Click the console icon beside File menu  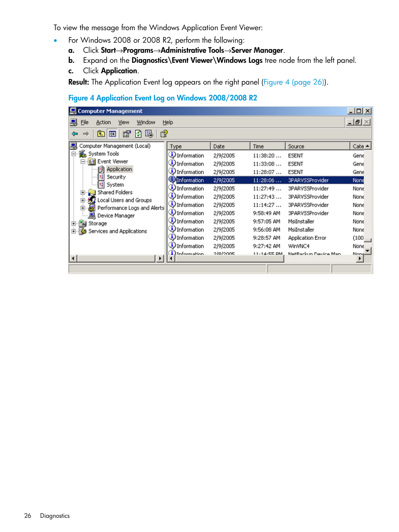74,122
